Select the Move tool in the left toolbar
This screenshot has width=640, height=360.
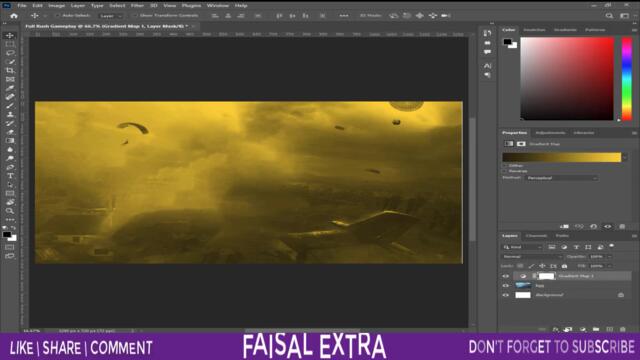10,36
